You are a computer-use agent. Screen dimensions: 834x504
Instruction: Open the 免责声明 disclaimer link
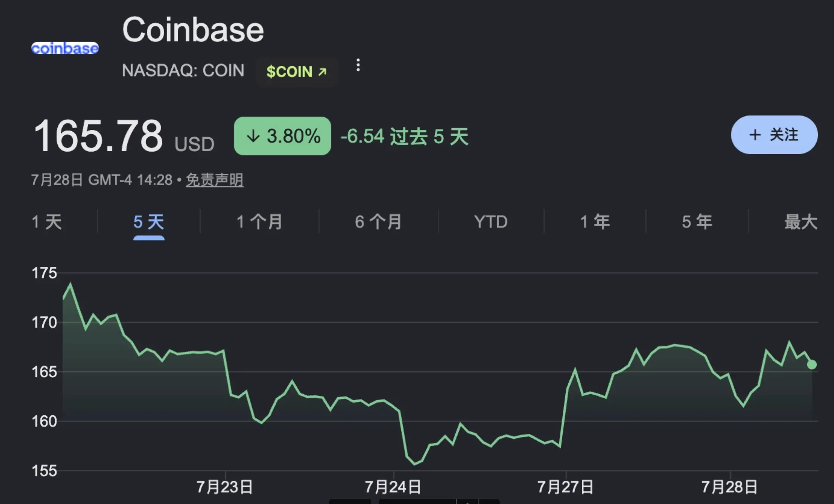coord(214,180)
